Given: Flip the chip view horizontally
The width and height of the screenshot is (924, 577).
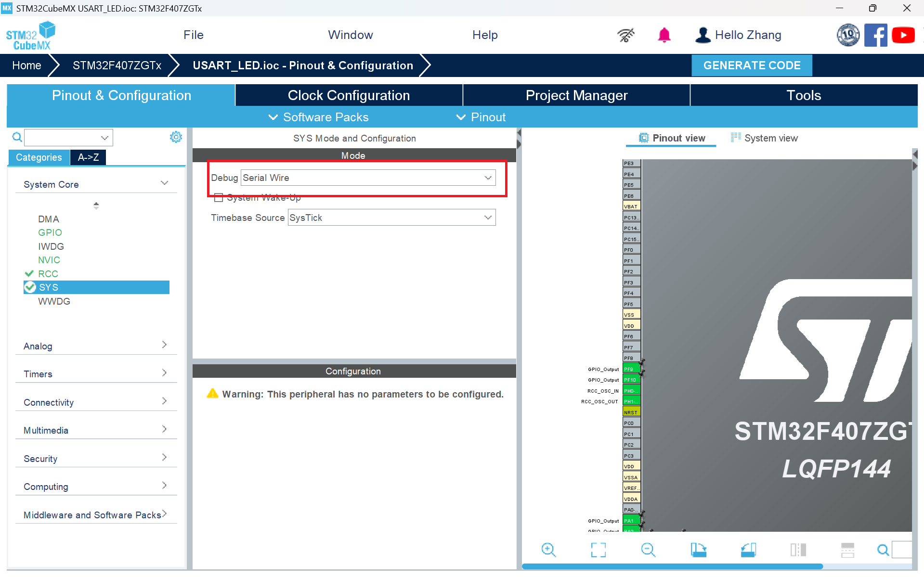Looking at the screenshot, I should 798,550.
